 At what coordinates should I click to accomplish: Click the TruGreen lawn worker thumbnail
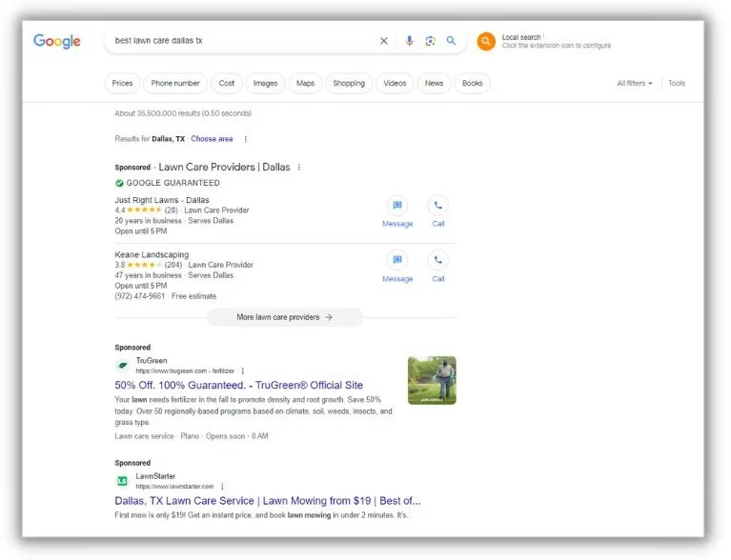tap(432, 380)
